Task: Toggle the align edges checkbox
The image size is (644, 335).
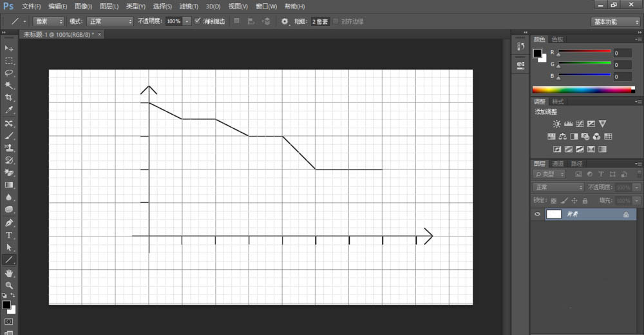Action: pos(336,21)
